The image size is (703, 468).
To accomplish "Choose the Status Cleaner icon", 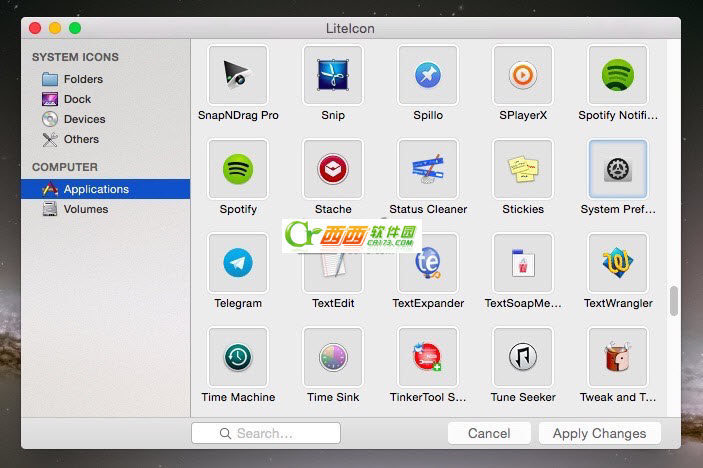I will click(x=428, y=169).
